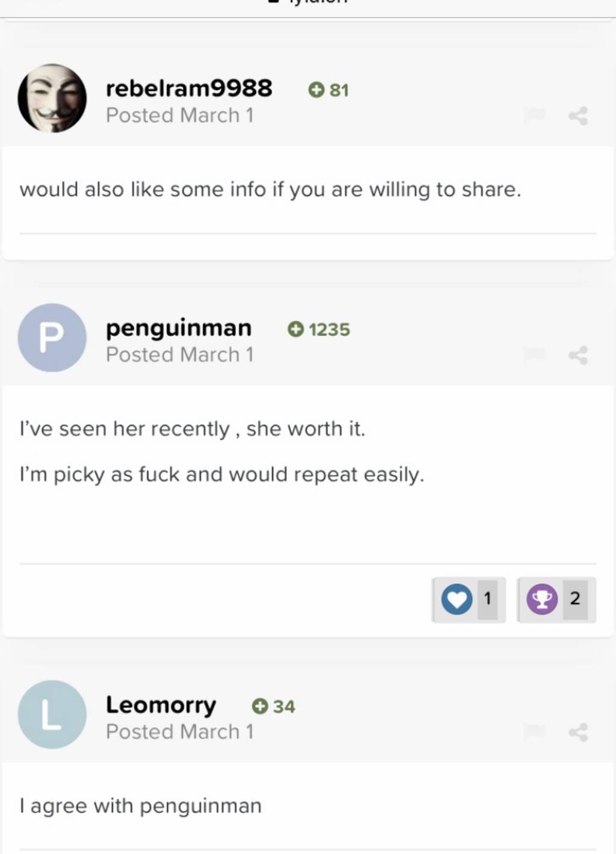Share Leomorry's post via the share icon
The height and width of the screenshot is (854, 616).
pyautogui.click(x=578, y=732)
